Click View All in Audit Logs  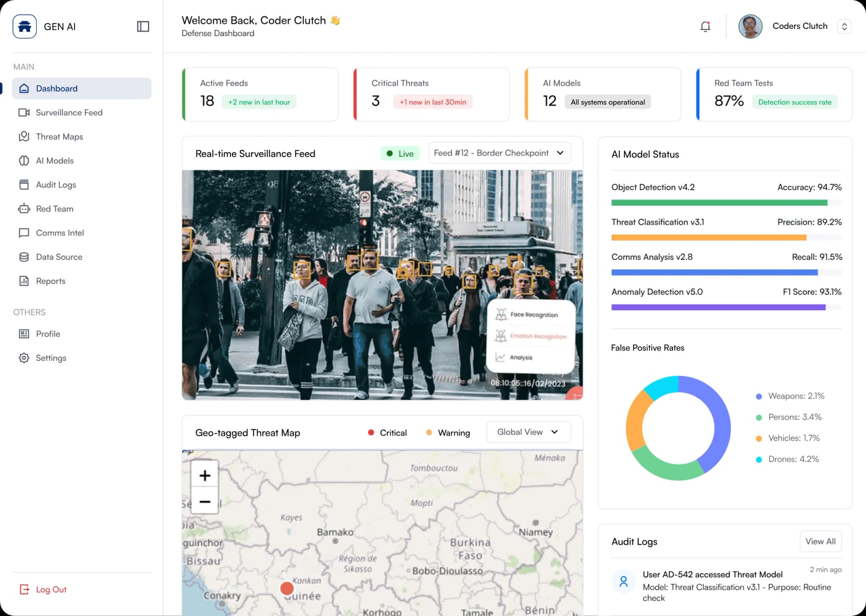click(x=820, y=541)
